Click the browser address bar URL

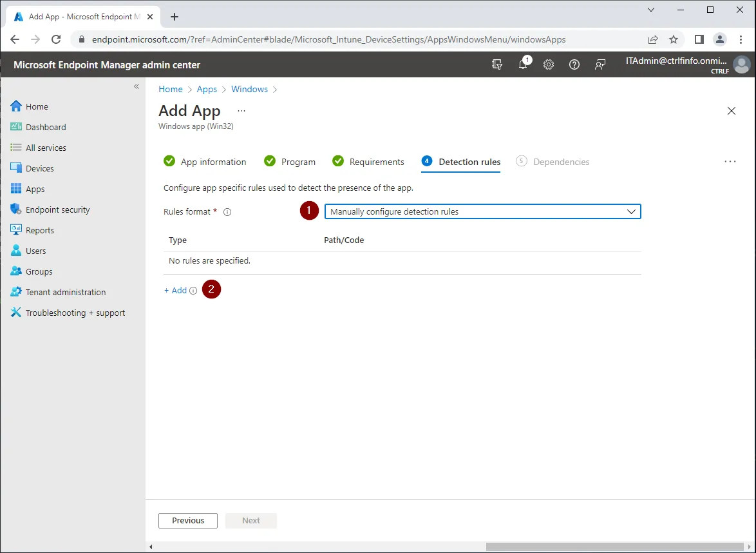pos(329,39)
